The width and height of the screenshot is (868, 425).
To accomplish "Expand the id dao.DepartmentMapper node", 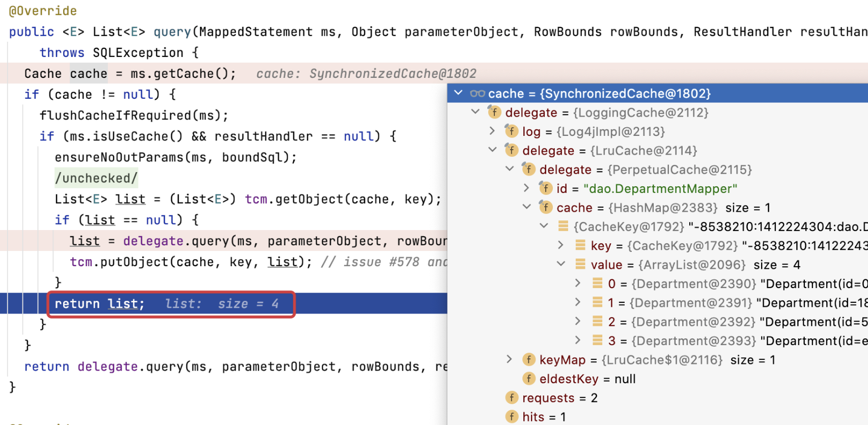I will coord(526,188).
